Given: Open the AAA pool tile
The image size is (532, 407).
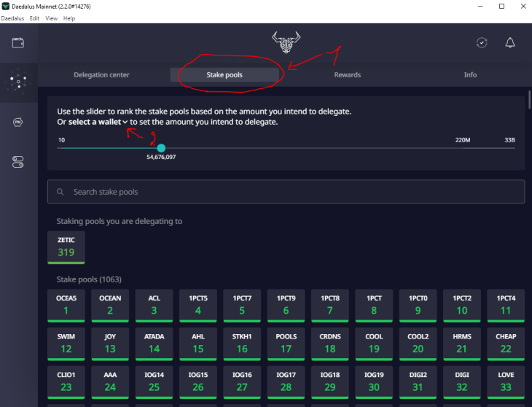Looking at the screenshot, I should [110, 382].
